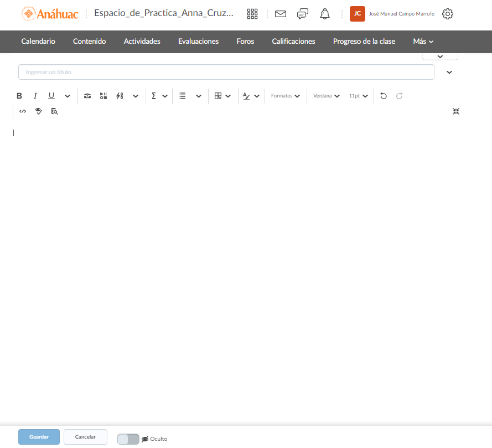This screenshot has height=448, width=492.
Task: Open the notifications bell
Action: point(325,14)
